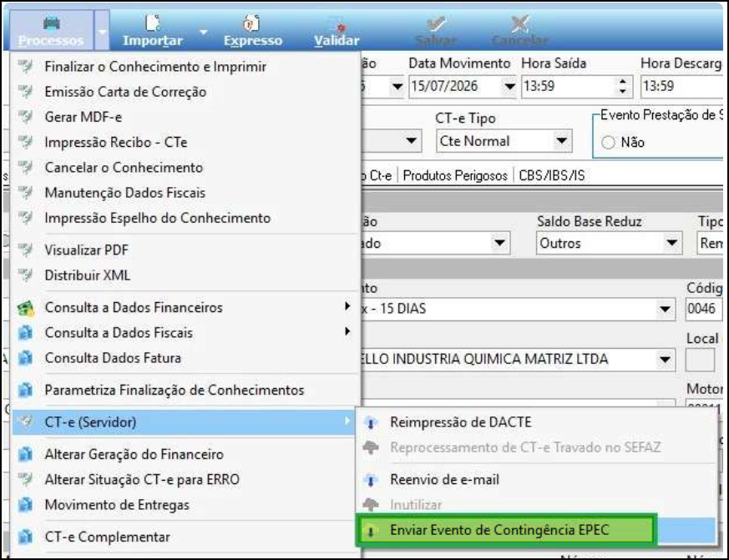The image size is (729, 560).
Task: Expand Consulta a Dados Financeiros submenu arrow
Action: click(347, 305)
